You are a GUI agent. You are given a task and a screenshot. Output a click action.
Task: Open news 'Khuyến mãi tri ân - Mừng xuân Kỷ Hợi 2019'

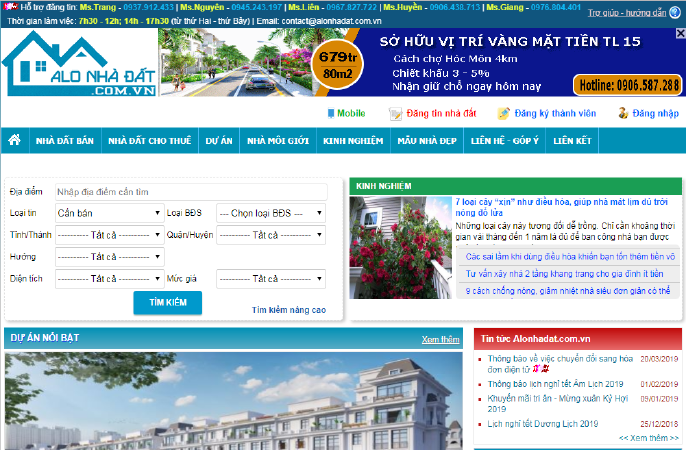click(558, 403)
